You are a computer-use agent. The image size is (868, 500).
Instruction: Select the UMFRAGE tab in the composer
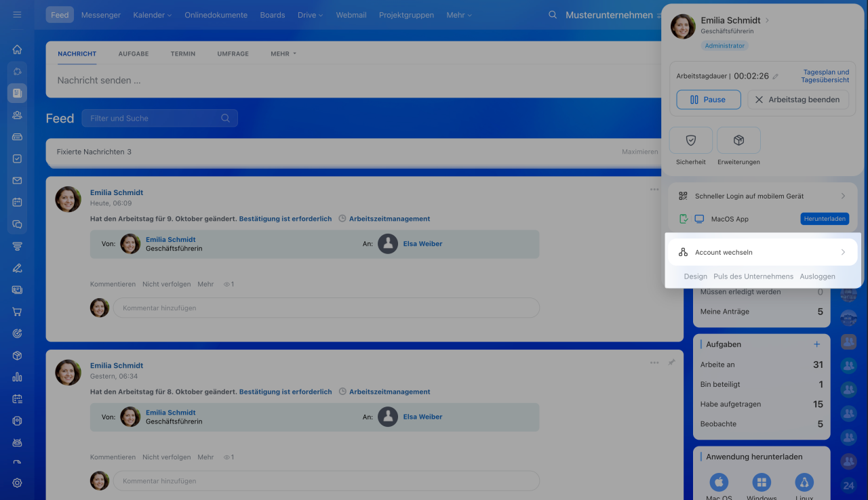233,54
